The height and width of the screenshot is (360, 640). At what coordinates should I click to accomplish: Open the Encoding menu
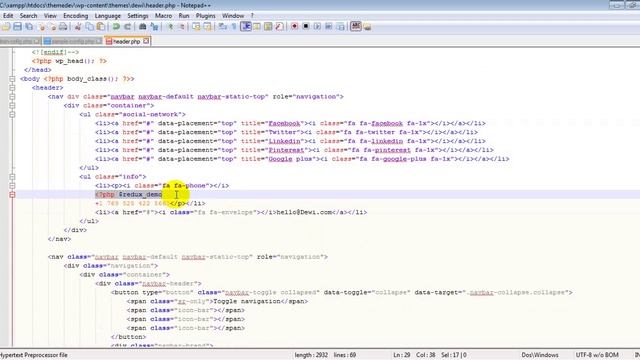pos(76,16)
